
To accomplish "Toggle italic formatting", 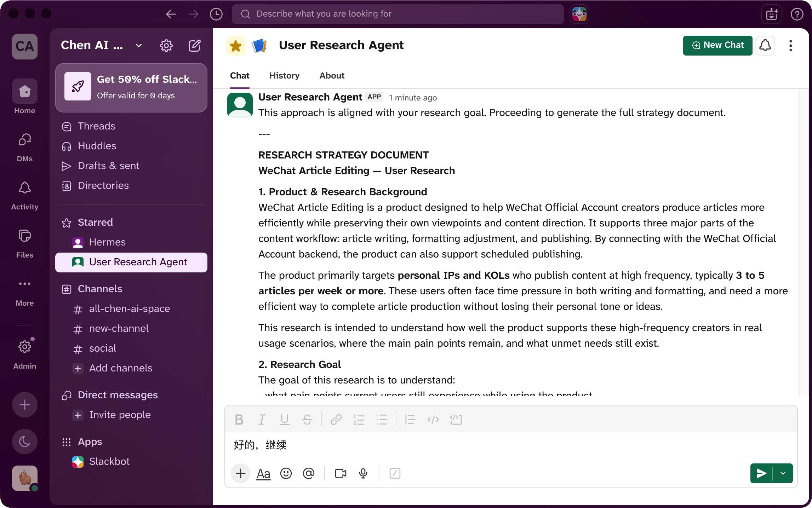I will 262,420.
